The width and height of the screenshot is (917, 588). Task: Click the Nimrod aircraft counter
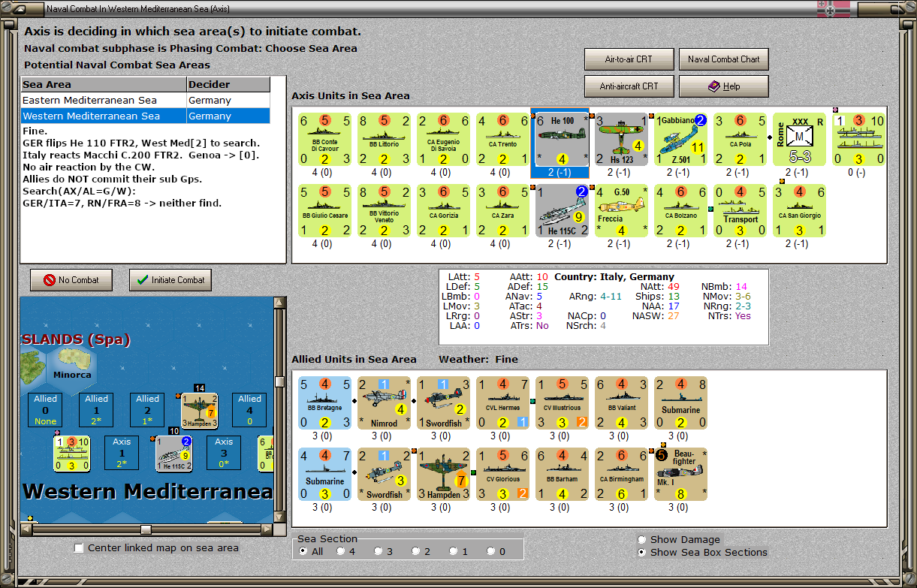(x=384, y=403)
